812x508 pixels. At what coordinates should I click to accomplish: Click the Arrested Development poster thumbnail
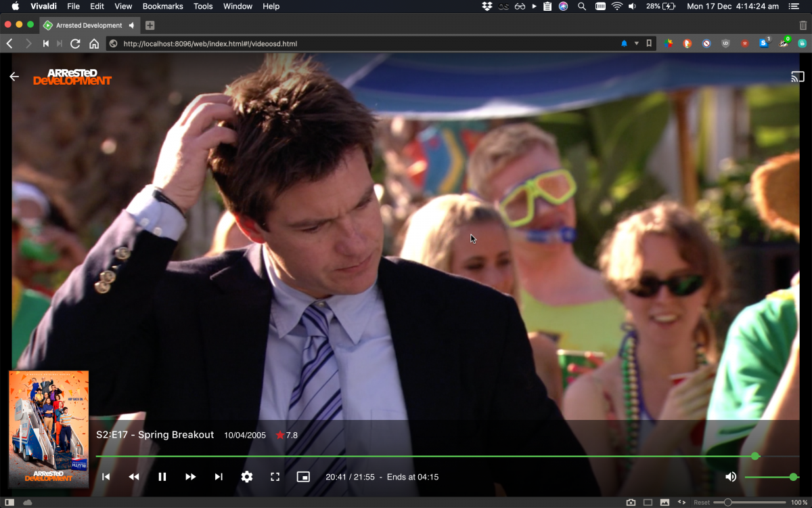point(49,429)
